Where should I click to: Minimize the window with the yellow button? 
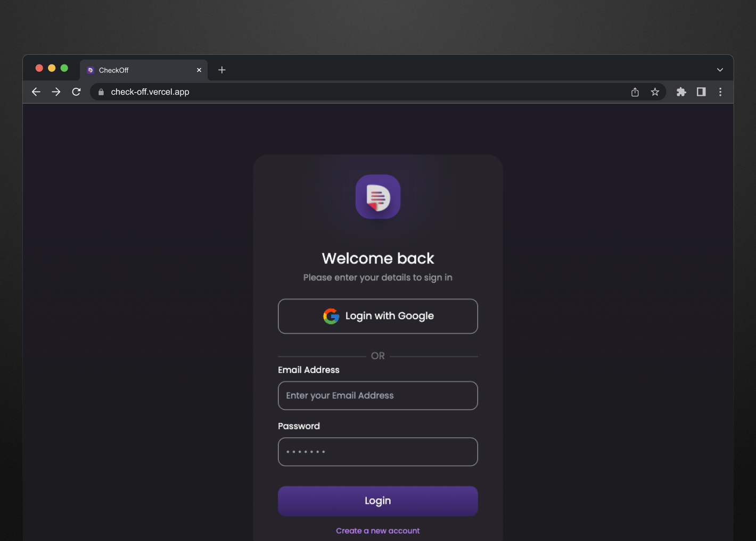coord(52,68)
